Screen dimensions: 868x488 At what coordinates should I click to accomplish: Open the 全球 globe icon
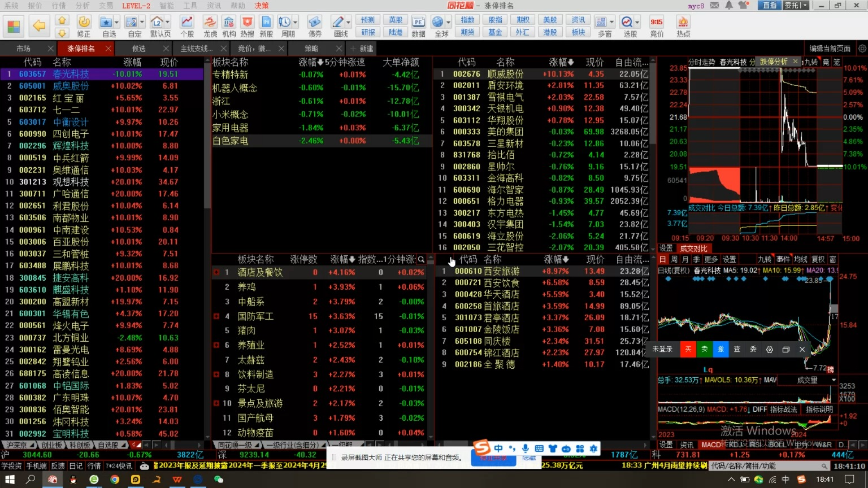(438, 22)
